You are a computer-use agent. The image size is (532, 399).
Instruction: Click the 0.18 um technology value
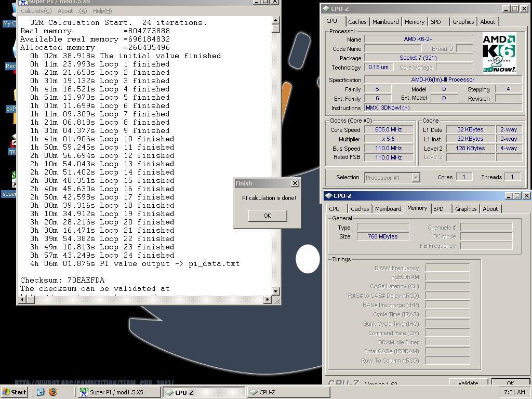pyautogui.click(x=379, y=67)
